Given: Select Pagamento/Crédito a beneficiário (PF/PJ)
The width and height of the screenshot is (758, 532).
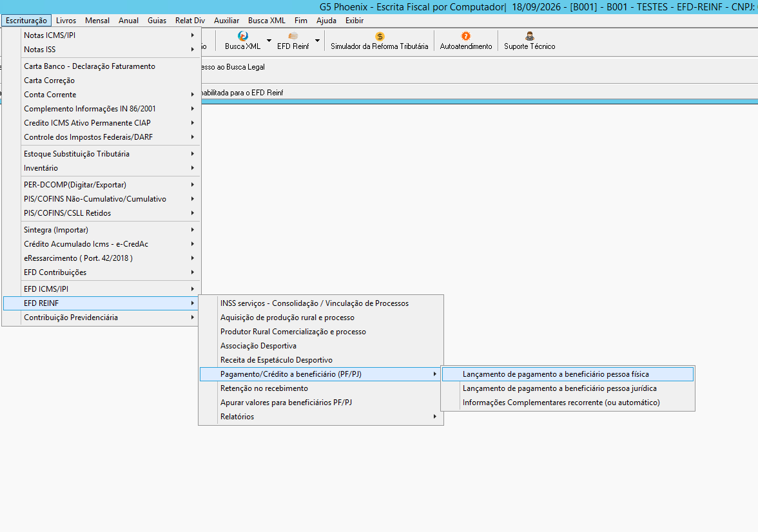Looking at the screenshot, I should point(321,374).
